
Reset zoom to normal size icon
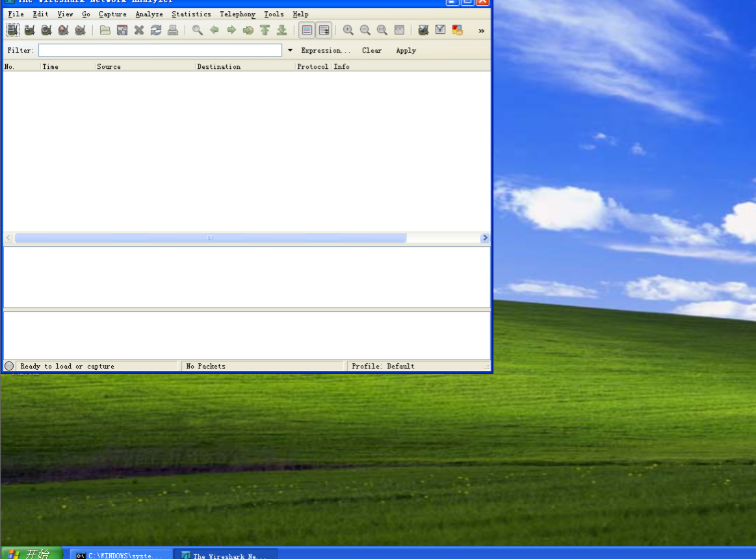point(382,30)
